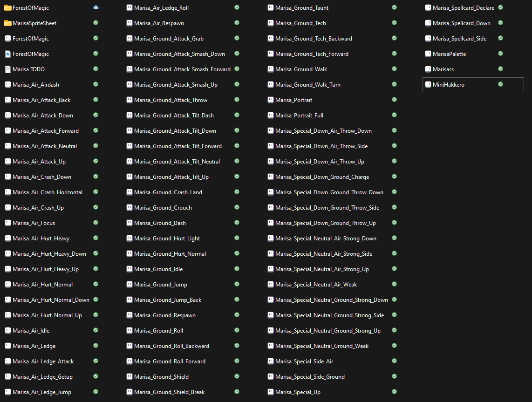Screen dimensions: 532x402
Task: Click the file icon of Marisa_Air_Ledge_Roll
Action: [129, 8]
